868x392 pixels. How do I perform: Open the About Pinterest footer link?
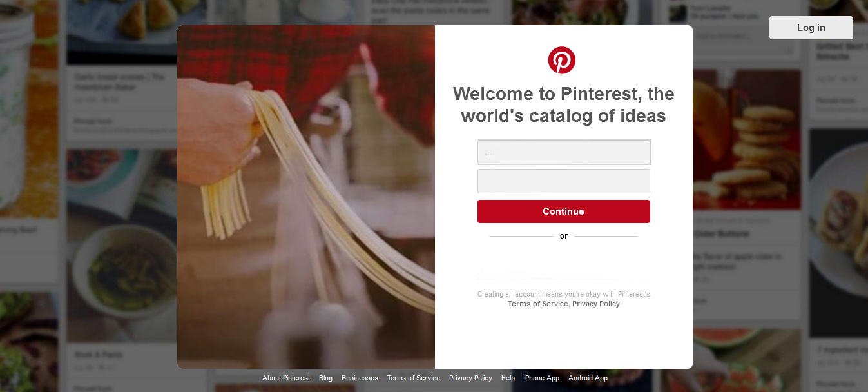(x=286, y=378)
